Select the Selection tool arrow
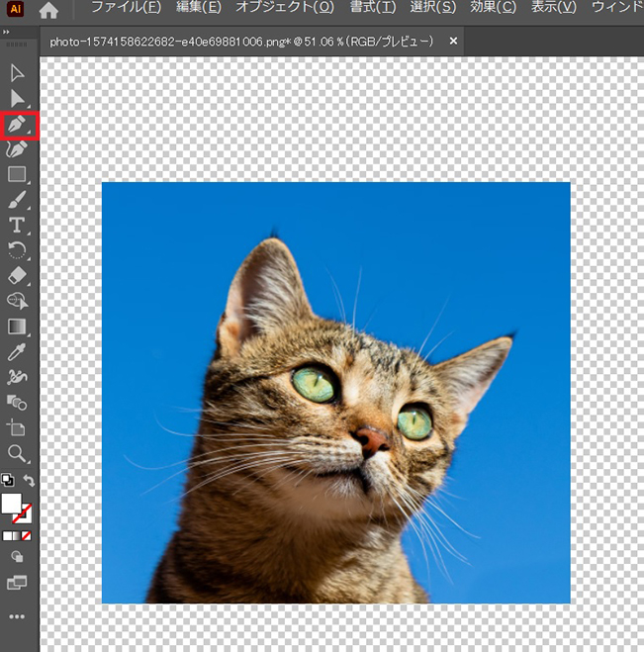644x652 pixels. (x=17, y=73)
